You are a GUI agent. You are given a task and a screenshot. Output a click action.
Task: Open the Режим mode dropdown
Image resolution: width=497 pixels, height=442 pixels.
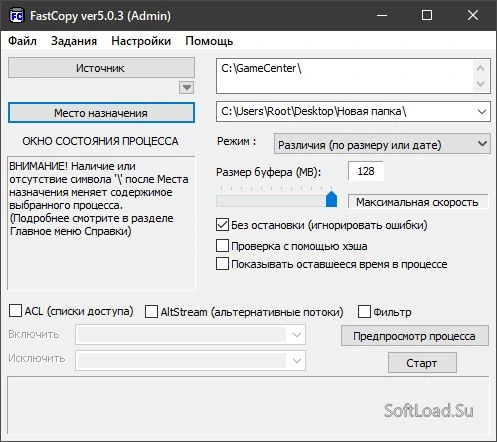coord(382,144)
